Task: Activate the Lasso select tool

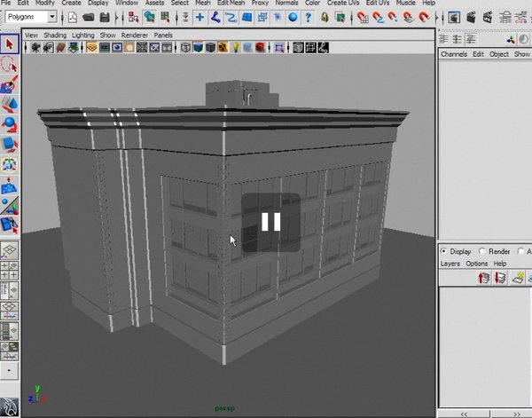Action: (x=9, y=65)
